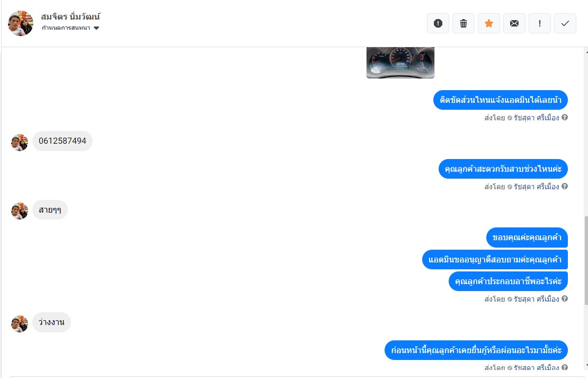The width and height of the screenshot is (588, 378).
Task: Click the help icon under คุณลูกค้าประกอบอาชีพอะไรค่ะ
Action: tap(565, 298)
